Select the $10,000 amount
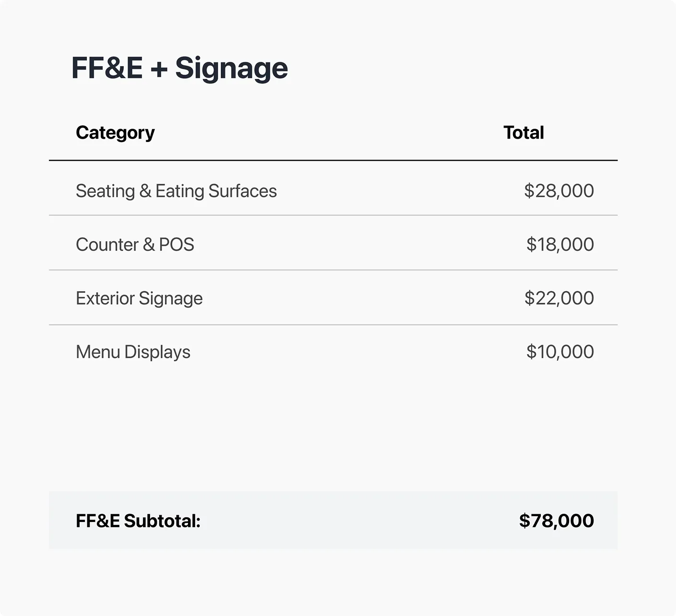The height and width of the screenshot is (616, 676). click(559, 352)
